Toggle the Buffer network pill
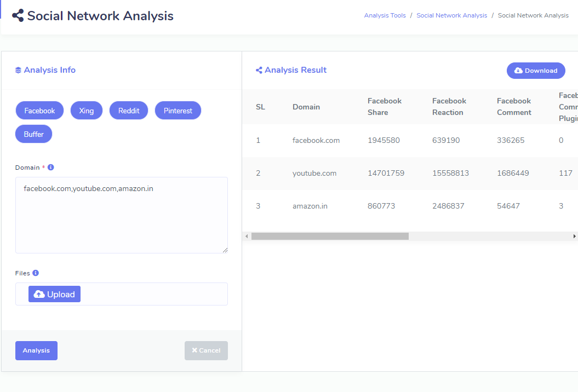This screenshot has width=578, height=392. coord(33,134)
